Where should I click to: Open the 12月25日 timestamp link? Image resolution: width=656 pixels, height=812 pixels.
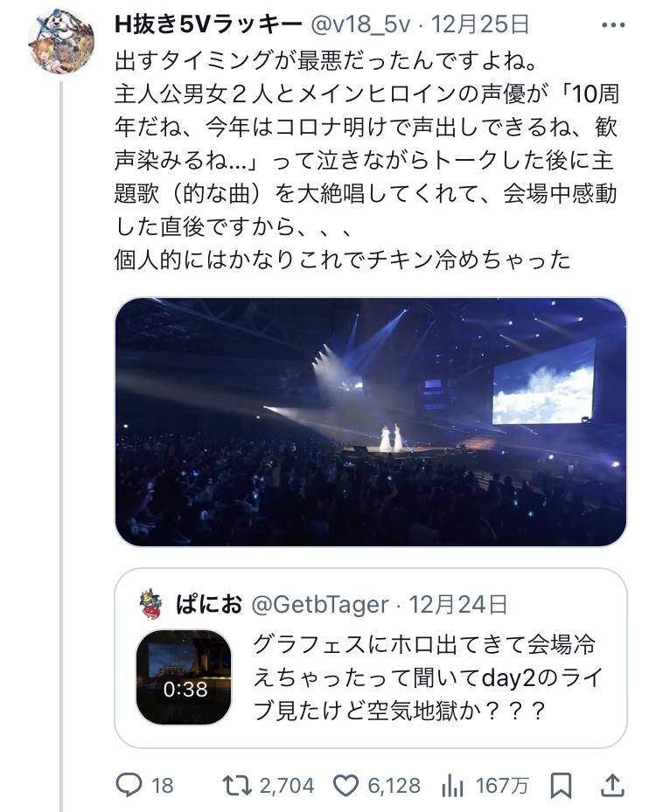[480, 24]
